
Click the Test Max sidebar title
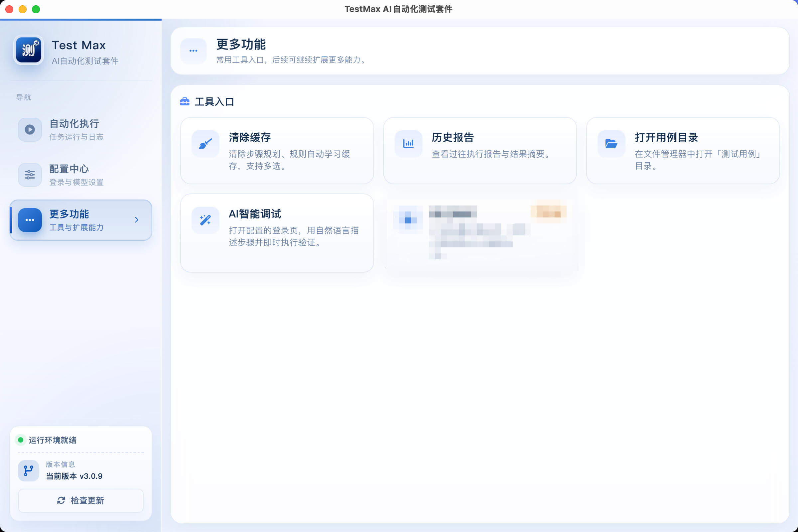(79, 45)
